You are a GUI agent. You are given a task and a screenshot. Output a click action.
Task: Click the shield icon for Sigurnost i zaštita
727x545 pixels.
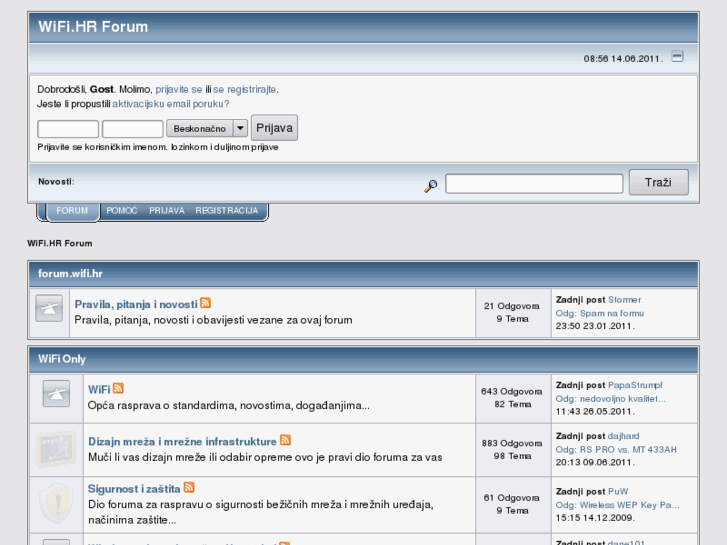pyautogui.click(x=57, y=503)
